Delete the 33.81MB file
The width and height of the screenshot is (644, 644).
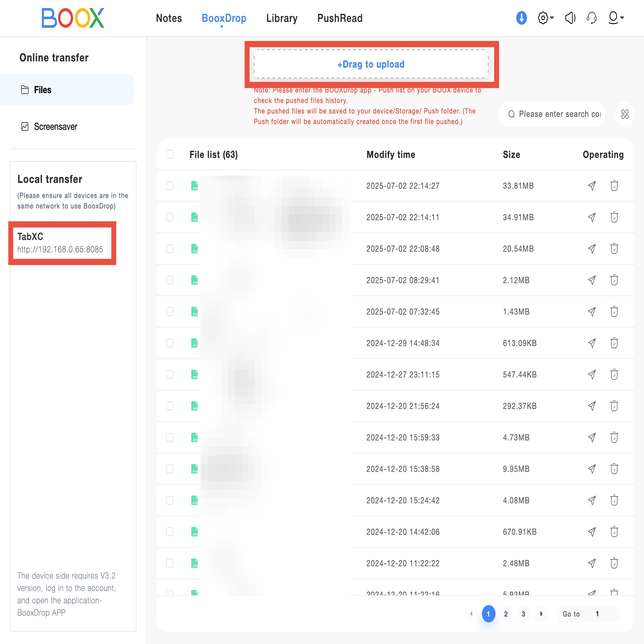[614, 186]
